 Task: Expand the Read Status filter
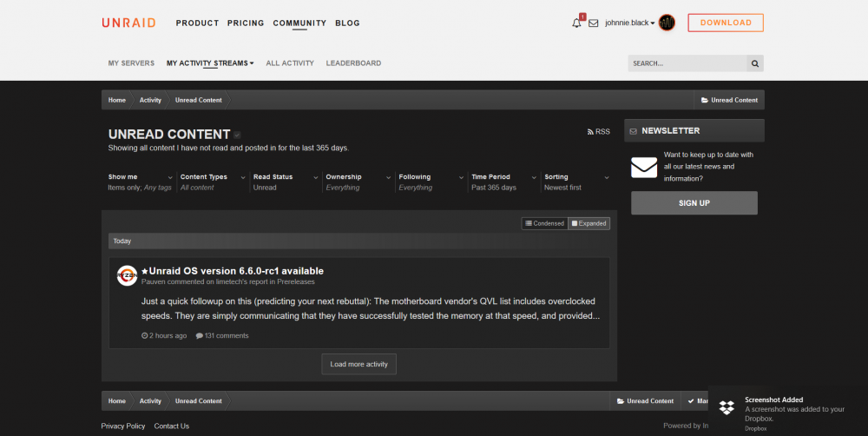point(286,182)
